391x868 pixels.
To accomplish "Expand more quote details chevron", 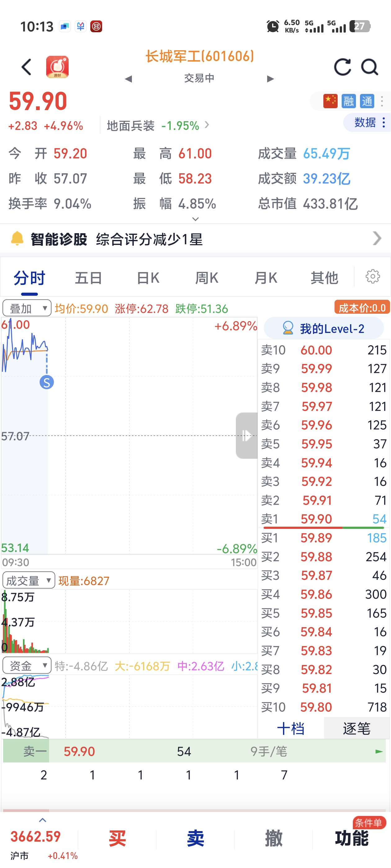I will [195, 219].
